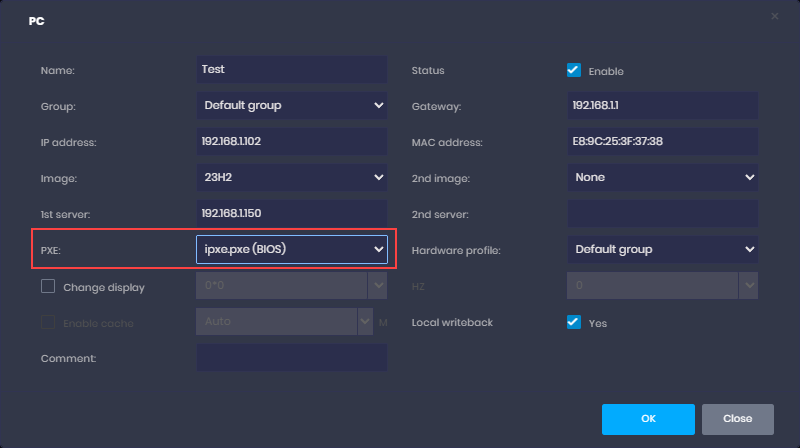Click the Name field containing Test
Screen dimensions: 800x448
[291, 70]
